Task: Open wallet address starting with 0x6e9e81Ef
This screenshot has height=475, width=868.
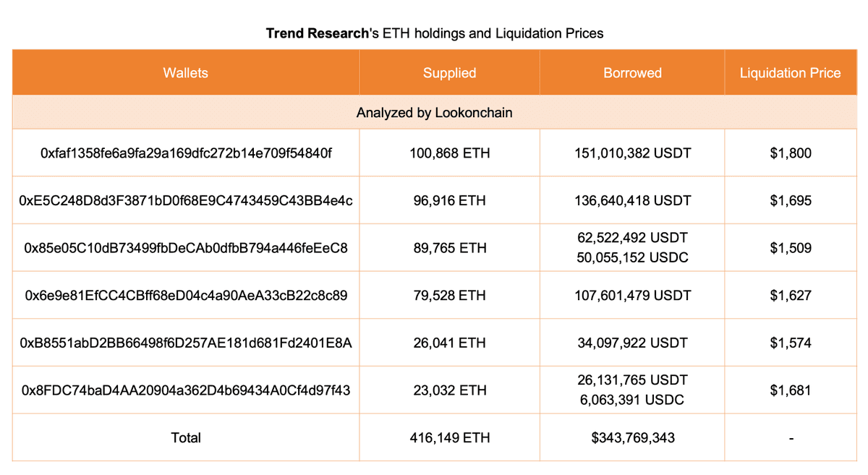Action: pyautogui.click(x=186, y=295)
